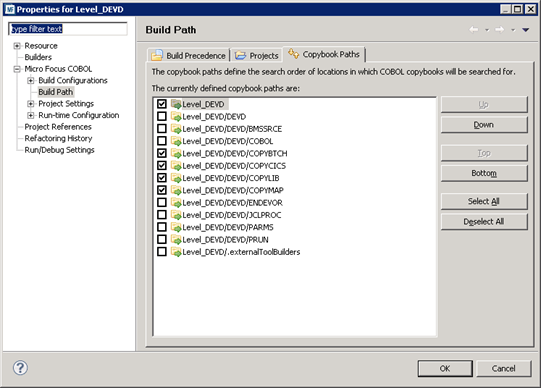Check the Level_DEVD/DEVD/BMSSRCE checkbox
The image size is (541, 388).
pos(161,129)
